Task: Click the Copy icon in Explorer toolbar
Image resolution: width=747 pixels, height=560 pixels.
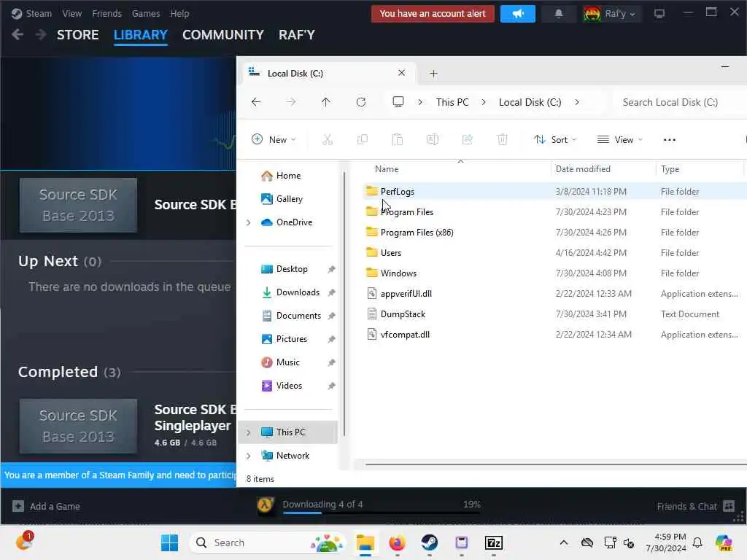Action: (x=362, y=139)
